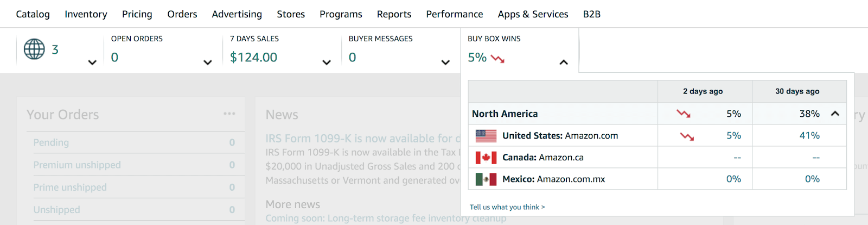
Task: Expand the Open Orders dropdown chevron
Action: 208,62
